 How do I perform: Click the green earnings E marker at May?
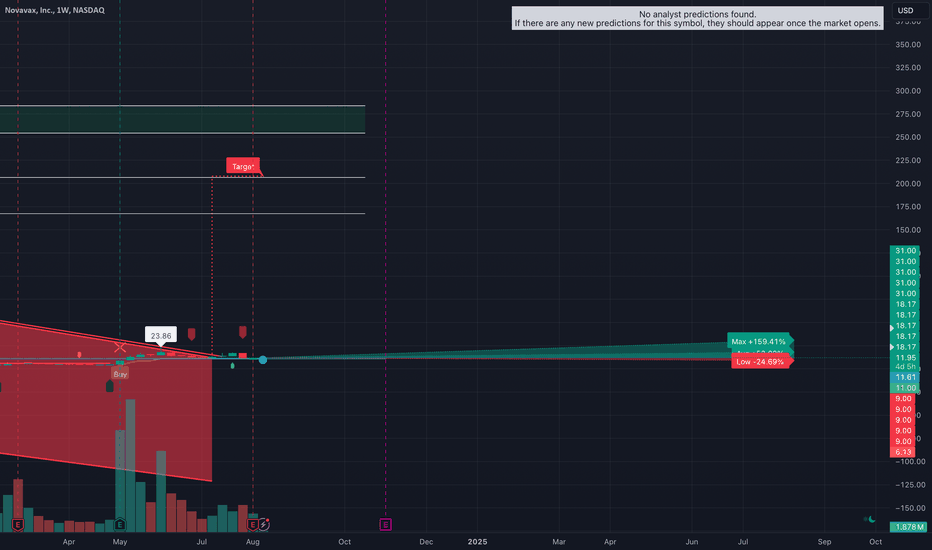120,524
